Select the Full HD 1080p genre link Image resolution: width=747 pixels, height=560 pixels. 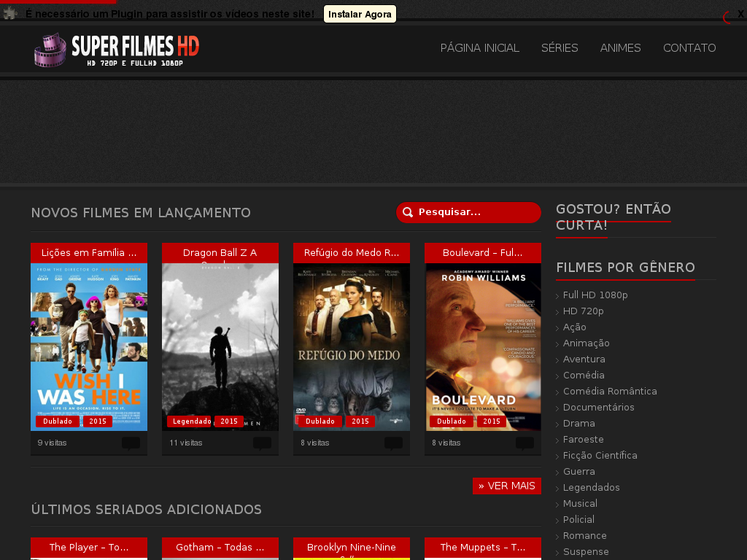pos(595,295)
